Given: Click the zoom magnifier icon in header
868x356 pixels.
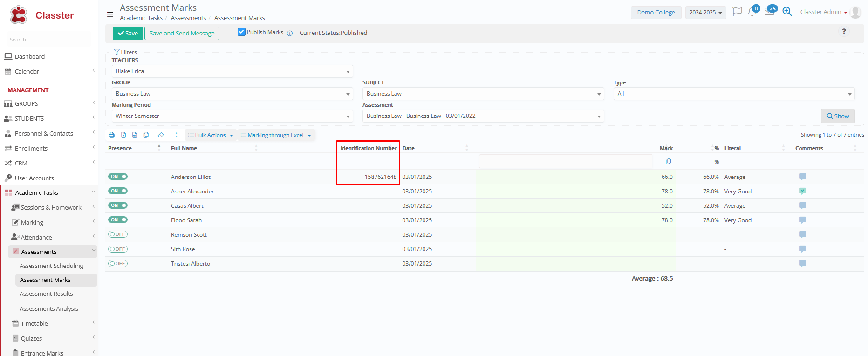Looking at the screenshot, I should (787, 12).
